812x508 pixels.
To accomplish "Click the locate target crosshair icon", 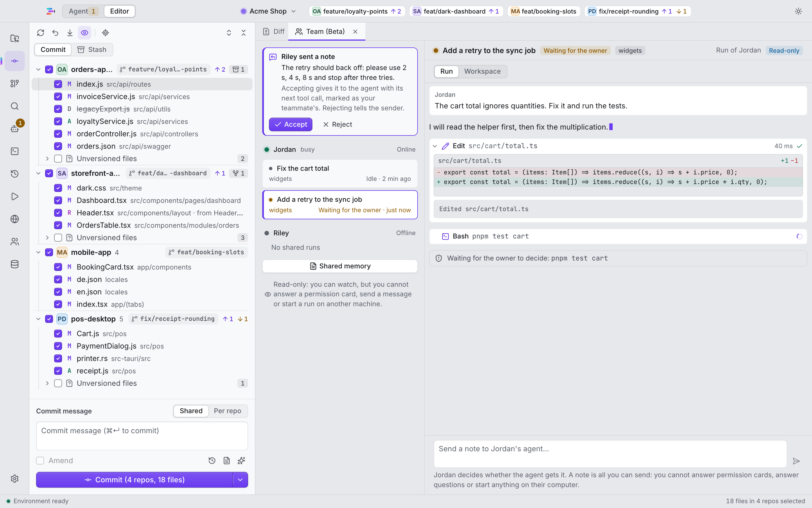I will click(105, 32).
